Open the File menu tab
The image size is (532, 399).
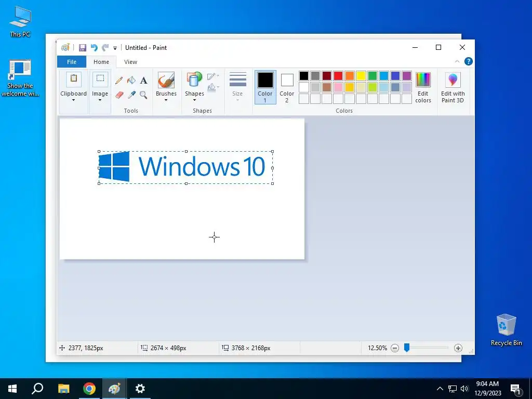[x=72, y=62]
